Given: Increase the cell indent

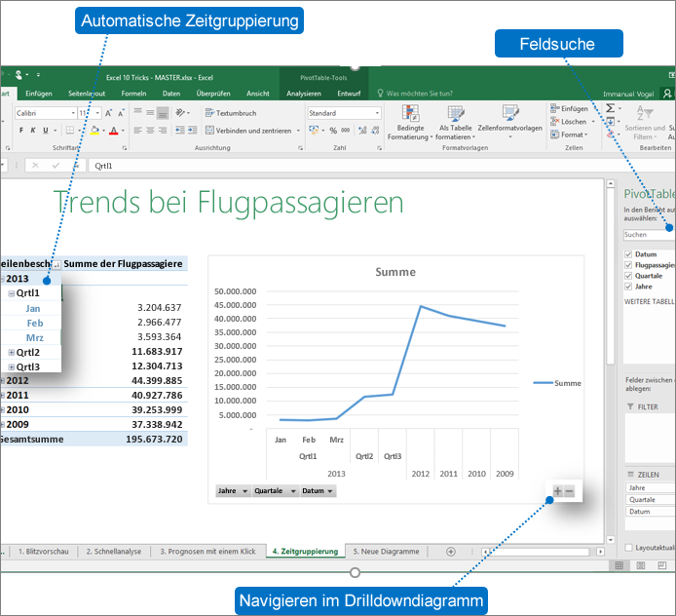Looking at the screenshot, I should (x=192, y=130).
